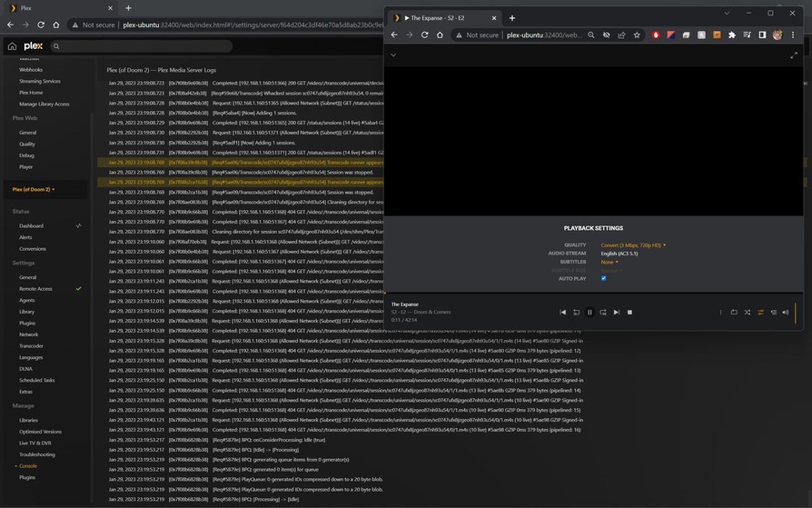The height and width of the screenshot is (508, 812).
Task: Expand the Plex (of Doom 2) server selector
Action: tap(34, 189)
